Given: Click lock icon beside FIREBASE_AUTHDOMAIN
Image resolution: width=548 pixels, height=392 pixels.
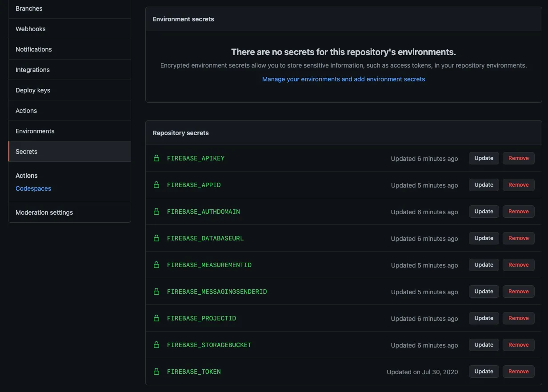Looking at the screenshot, I should click(x=156, y=212).
